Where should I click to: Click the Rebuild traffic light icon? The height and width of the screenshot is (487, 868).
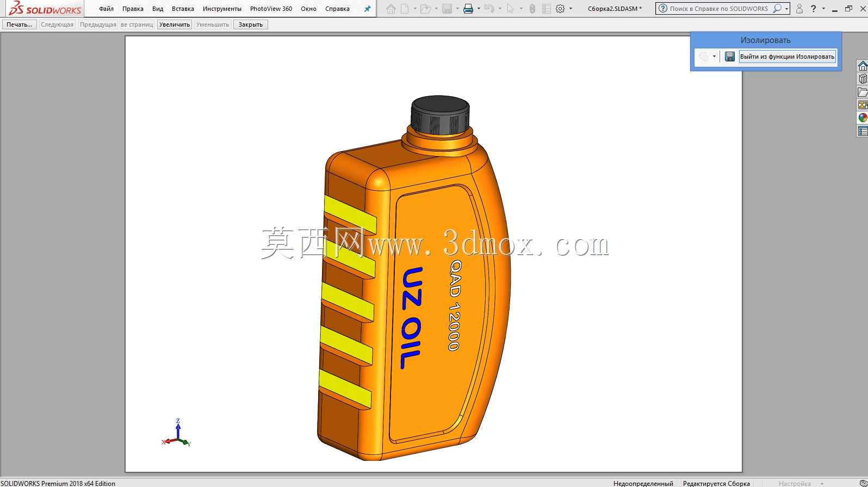[x=532, y=9]
